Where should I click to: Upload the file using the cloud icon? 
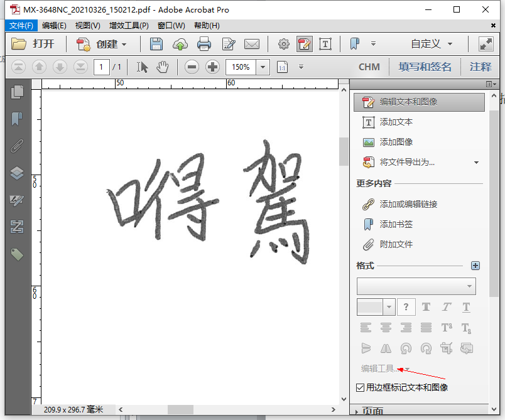click(180, 44)
